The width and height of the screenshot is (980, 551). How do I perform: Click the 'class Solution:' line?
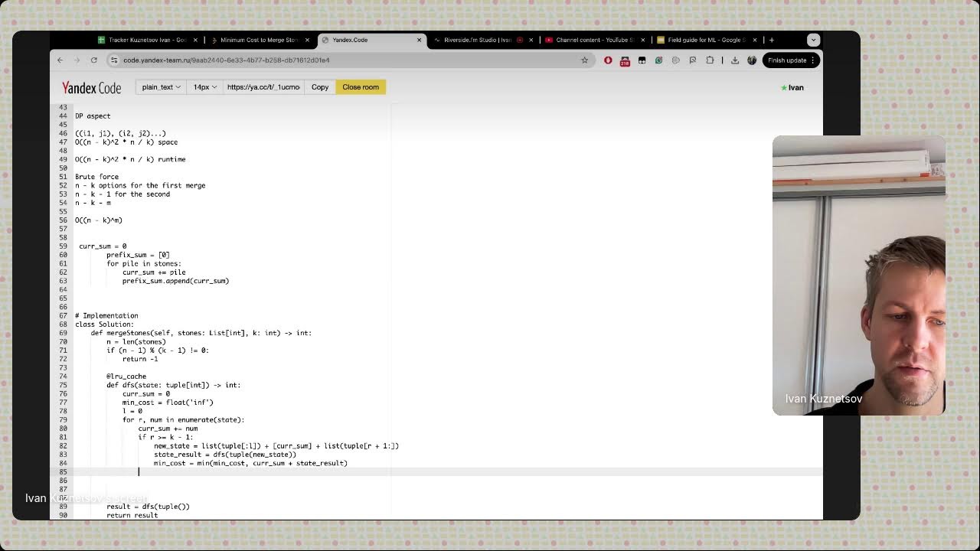[104, 324]
